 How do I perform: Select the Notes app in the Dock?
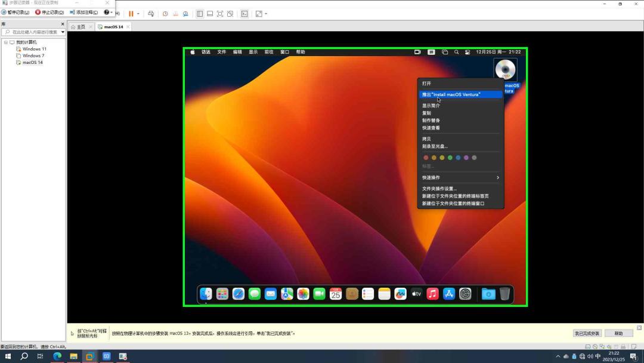(x=383, y=293)
